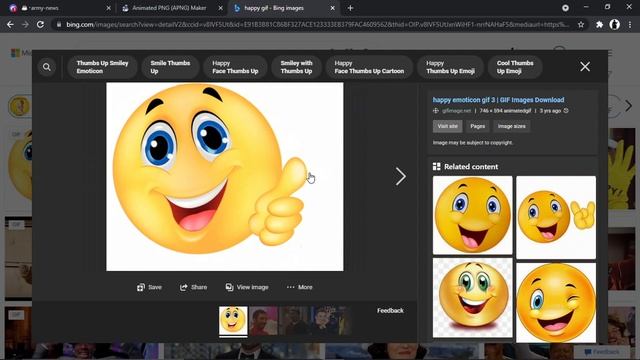The height and width of the screenshot is (360, 640).
Task: Click the Visit site button
Action: pos(447,126)
